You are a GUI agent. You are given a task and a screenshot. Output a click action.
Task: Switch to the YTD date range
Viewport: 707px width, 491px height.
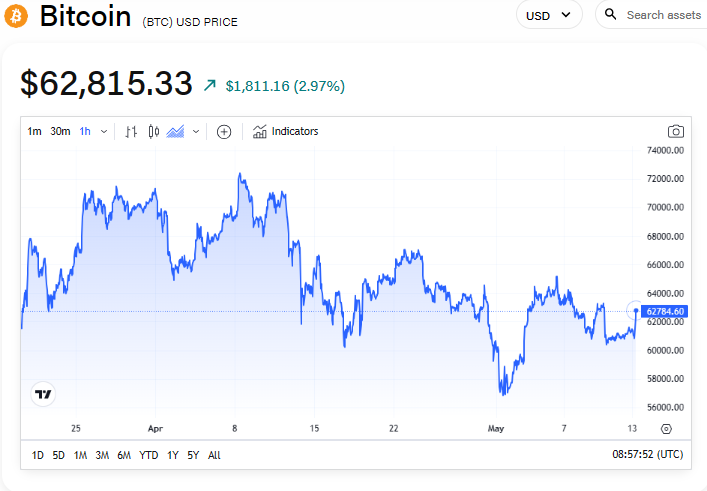click(148, 455)
